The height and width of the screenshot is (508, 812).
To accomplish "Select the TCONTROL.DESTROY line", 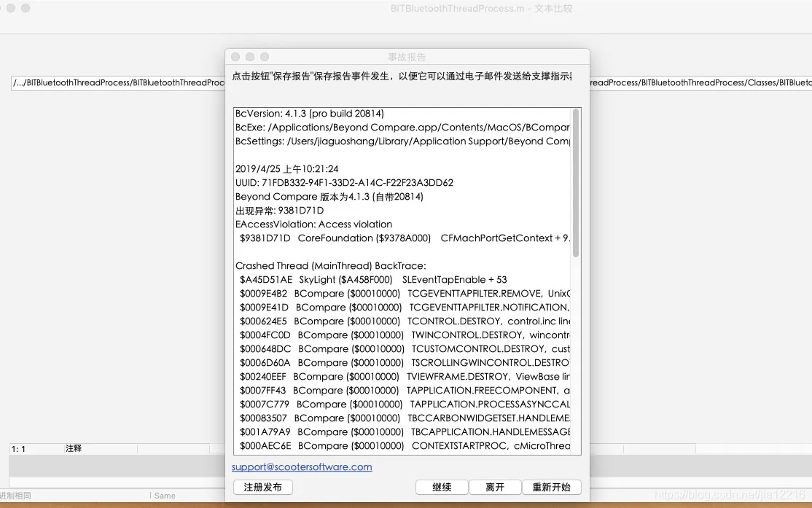I will (x=405, y=321).
